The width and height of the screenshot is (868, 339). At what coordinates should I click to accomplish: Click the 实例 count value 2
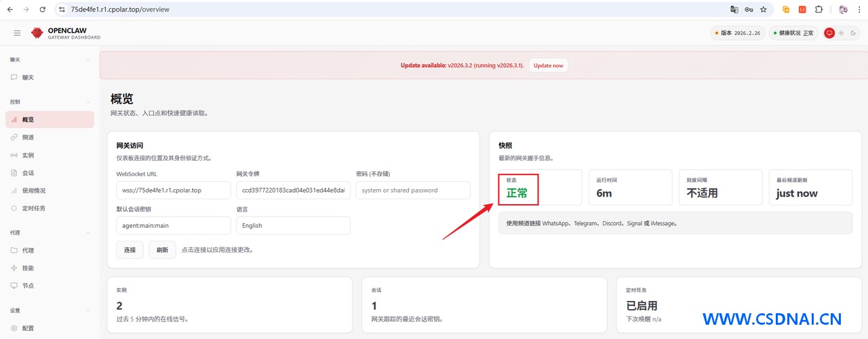point(119,306)
